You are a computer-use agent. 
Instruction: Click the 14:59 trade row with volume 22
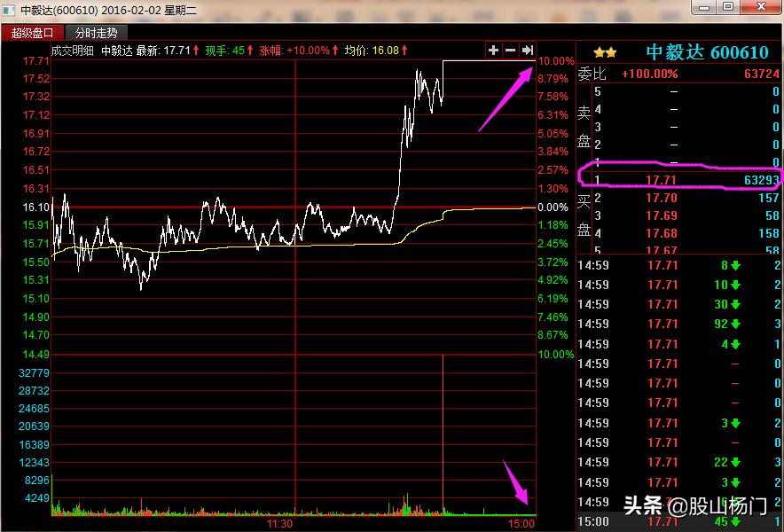680,463
